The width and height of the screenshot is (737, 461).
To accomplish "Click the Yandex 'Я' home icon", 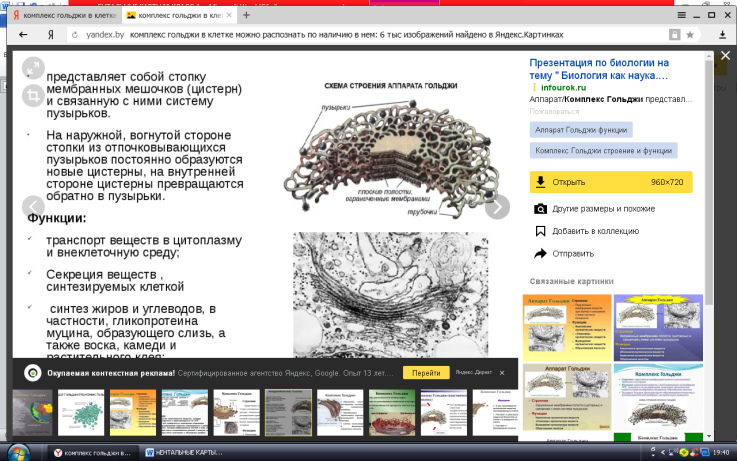I will click(x=50, y=34).
